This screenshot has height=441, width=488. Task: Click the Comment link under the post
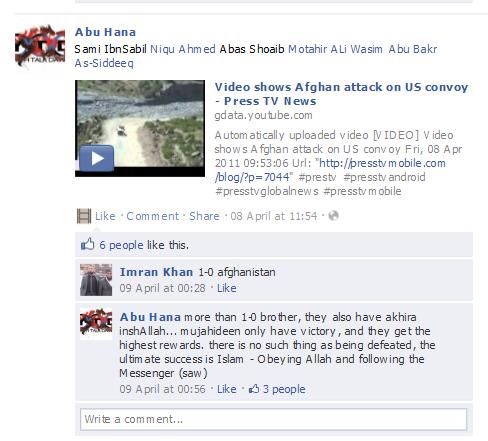tap(153, 216)
